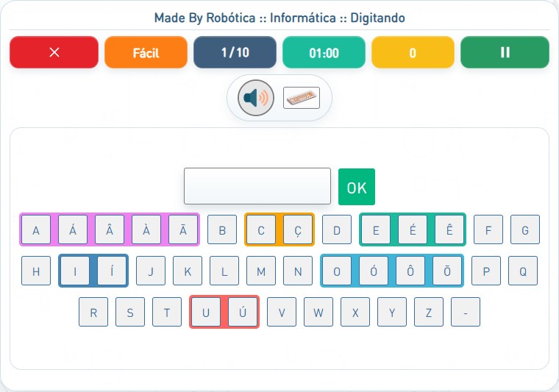Select accented key Â
Image resolution: width=559 pixels, height=392 pixels.
110,229
